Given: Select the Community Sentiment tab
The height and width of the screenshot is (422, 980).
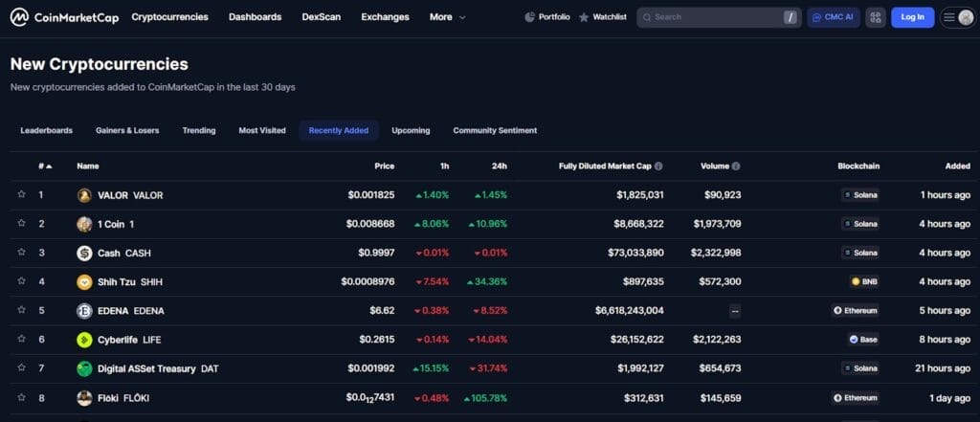Looking at the screenshot, I should 495,130.
